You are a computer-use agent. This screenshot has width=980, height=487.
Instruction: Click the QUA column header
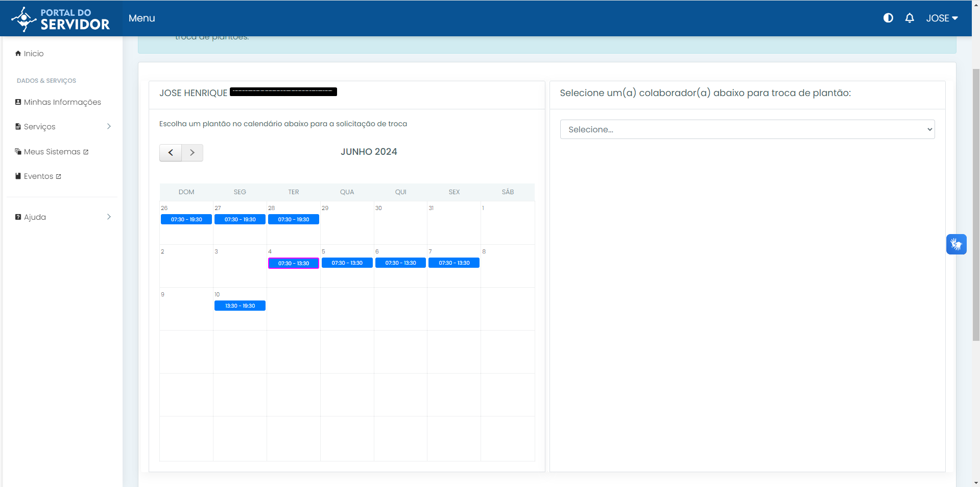[x=347, y=192]
